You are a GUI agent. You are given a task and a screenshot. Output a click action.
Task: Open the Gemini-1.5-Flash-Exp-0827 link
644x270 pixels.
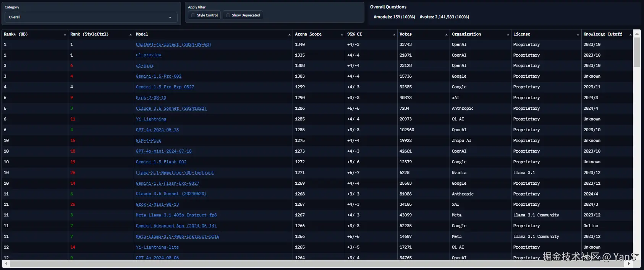pyautogui.click(x=167, y=184)
